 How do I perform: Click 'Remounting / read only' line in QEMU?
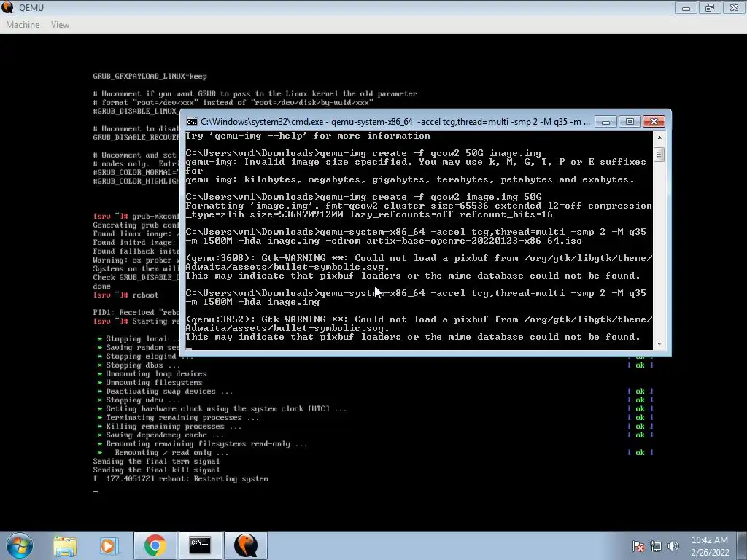point(163,452)
